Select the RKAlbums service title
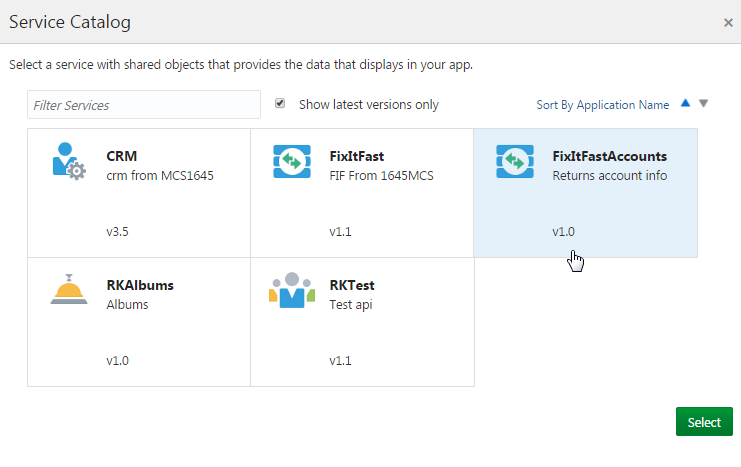741x467 pixels. coord(140,285)
